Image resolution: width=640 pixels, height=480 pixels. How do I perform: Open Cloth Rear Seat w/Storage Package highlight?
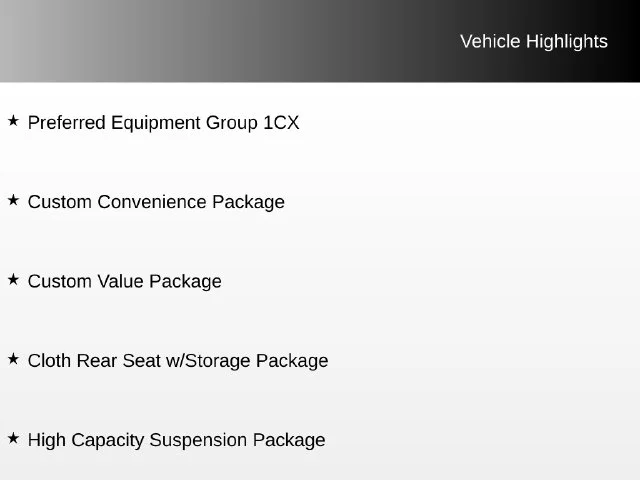pyautogui.click(x=178, y=361)
